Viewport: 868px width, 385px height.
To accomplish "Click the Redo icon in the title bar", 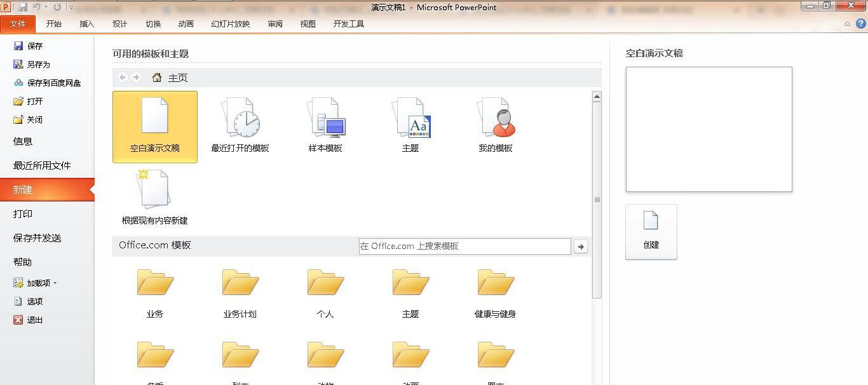I will [57, 7].
